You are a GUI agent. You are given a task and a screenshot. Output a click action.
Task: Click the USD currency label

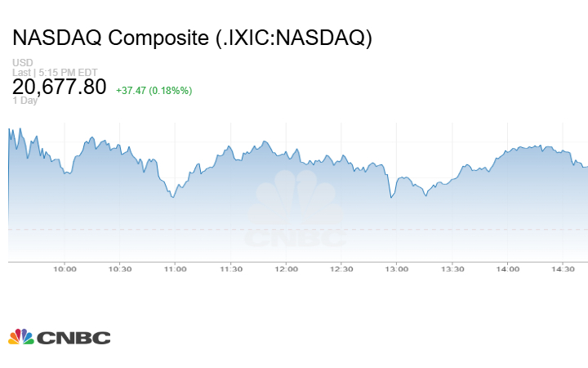pos(22,63)
